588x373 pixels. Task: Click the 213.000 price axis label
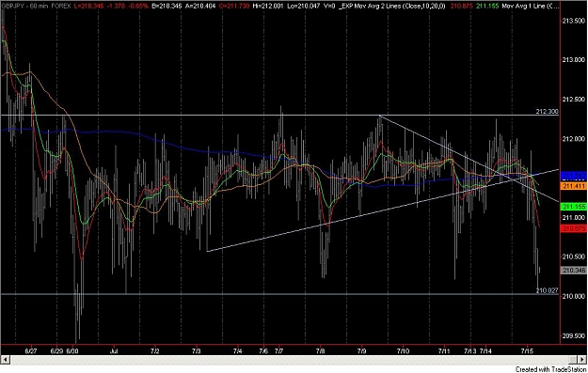coord(574,59)
